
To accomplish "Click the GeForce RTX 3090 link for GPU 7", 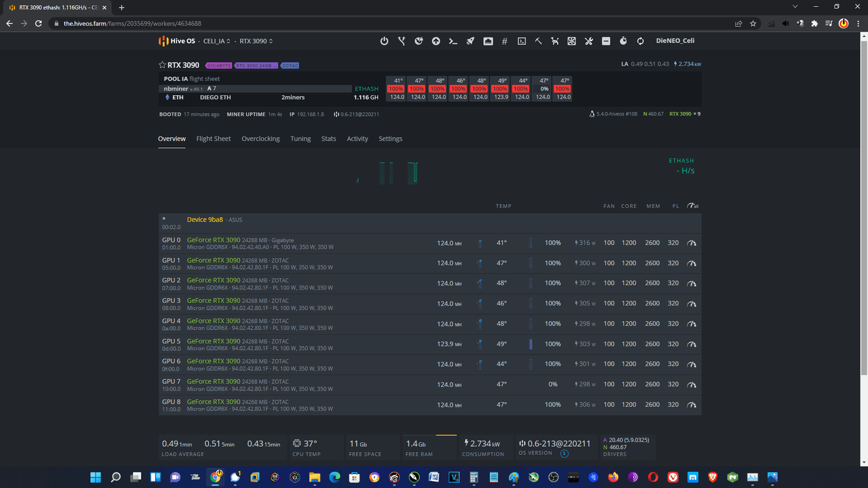I will [214, 382].
